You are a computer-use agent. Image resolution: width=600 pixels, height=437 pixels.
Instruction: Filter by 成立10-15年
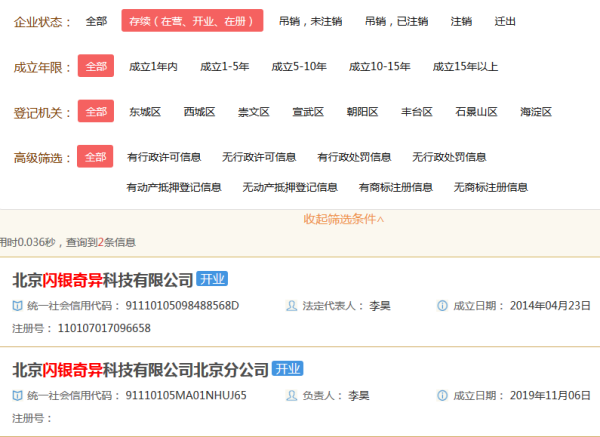coord(380,67)
